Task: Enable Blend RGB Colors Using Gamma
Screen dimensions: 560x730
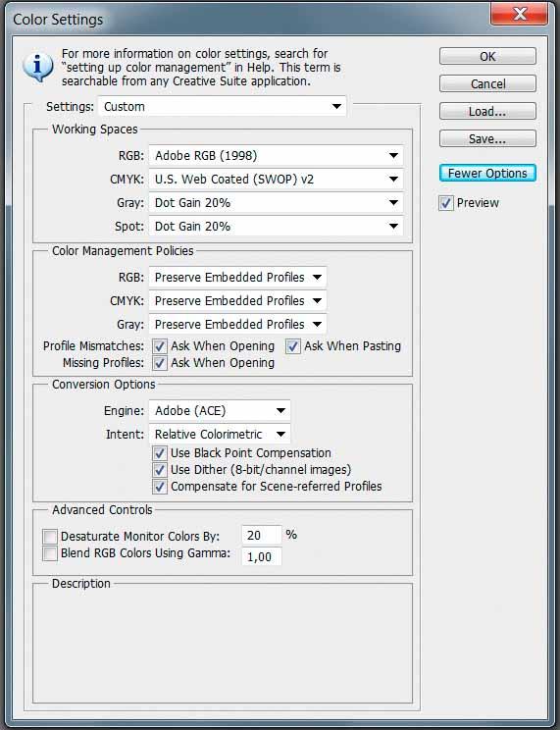Action: point(50,553)
